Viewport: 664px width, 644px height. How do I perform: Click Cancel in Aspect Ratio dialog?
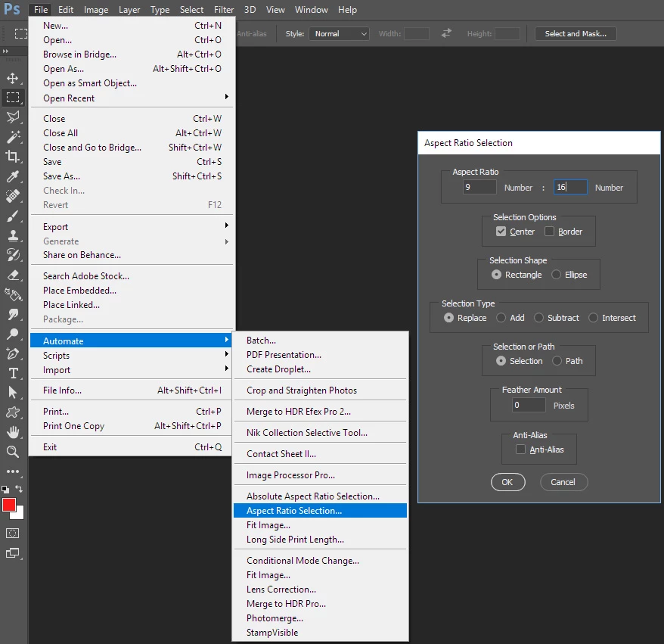[x=563, y=482]
